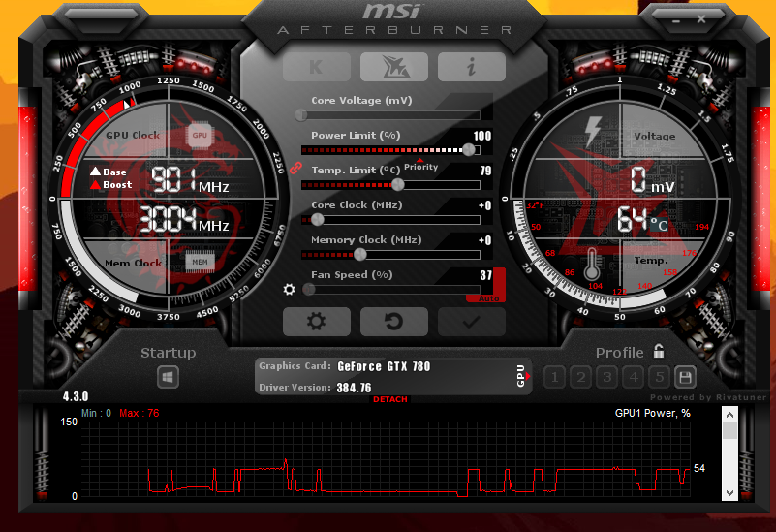Click the Fan Speed slider handle
Screen dimensions: 776x532
pyautogui.click(x=308, y=290)
